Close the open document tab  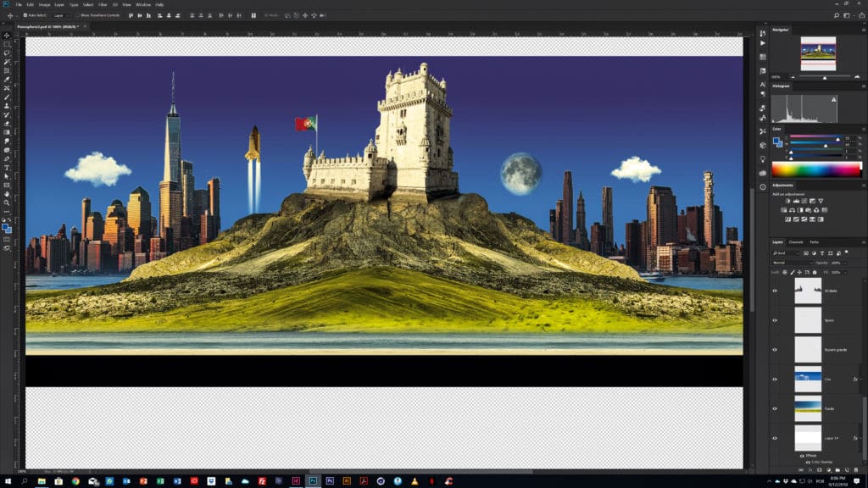coord(85,26)
